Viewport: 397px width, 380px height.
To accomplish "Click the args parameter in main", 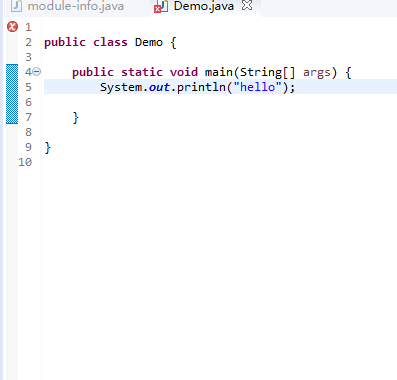I will point(317,72).
